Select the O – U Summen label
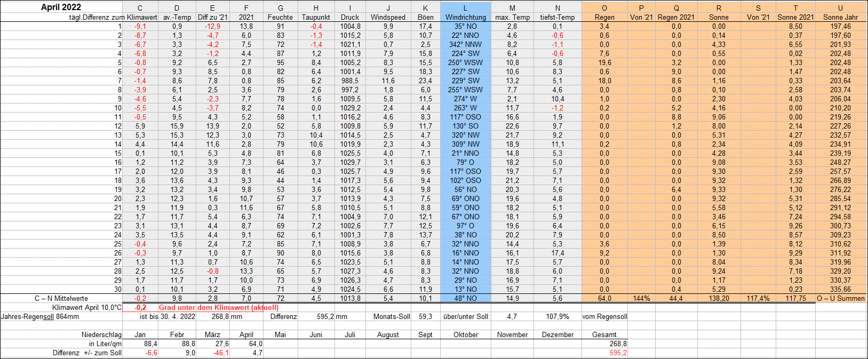868x359 pixels. tap(840, 298)
